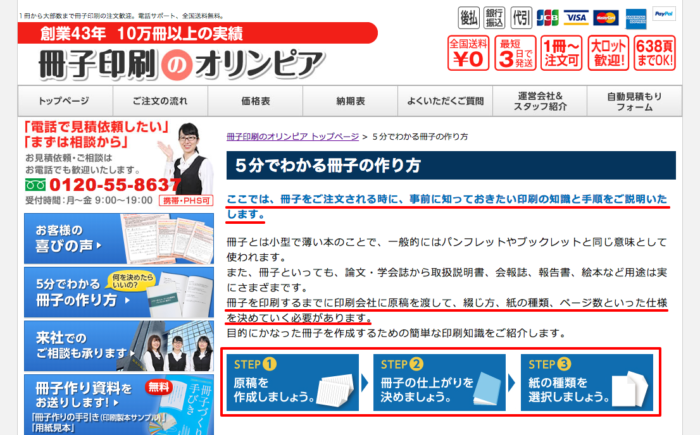Open 運営会社&スタッフ紹介 navigation item
This screenshot has height=435, width=700.
point(540,101)
